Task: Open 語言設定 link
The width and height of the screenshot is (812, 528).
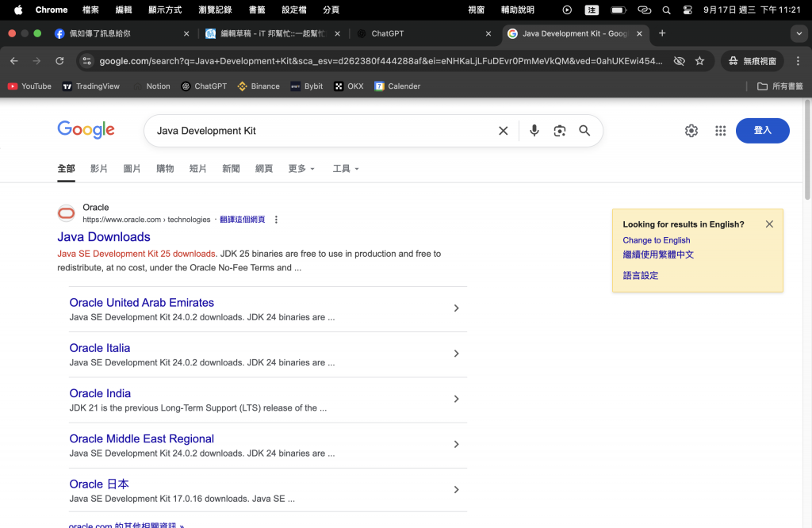Action: click(x=640, y=275)
